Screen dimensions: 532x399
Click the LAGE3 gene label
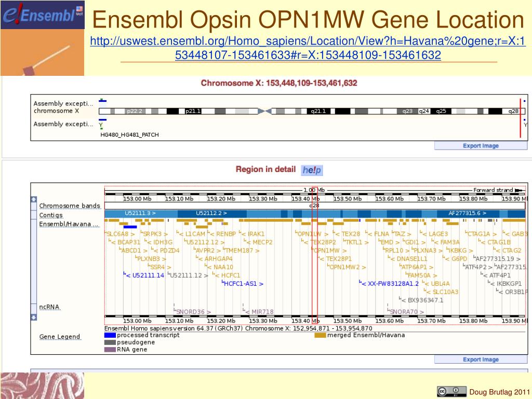pos(434,234)
